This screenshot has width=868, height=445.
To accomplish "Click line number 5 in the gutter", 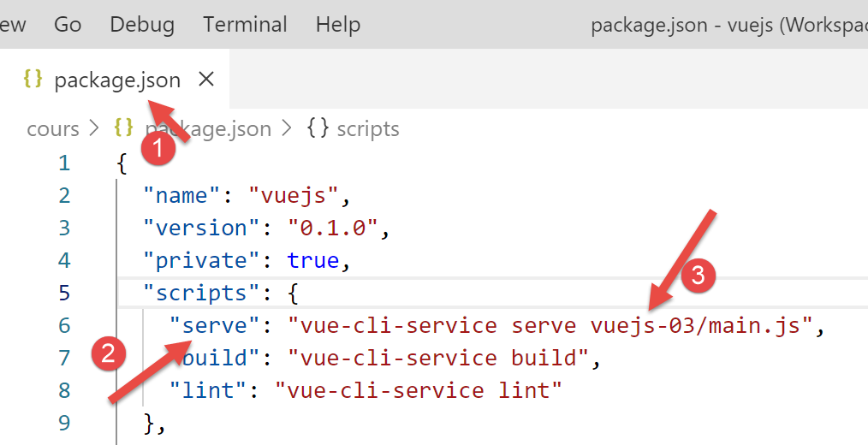I will (x=63, y=294).
